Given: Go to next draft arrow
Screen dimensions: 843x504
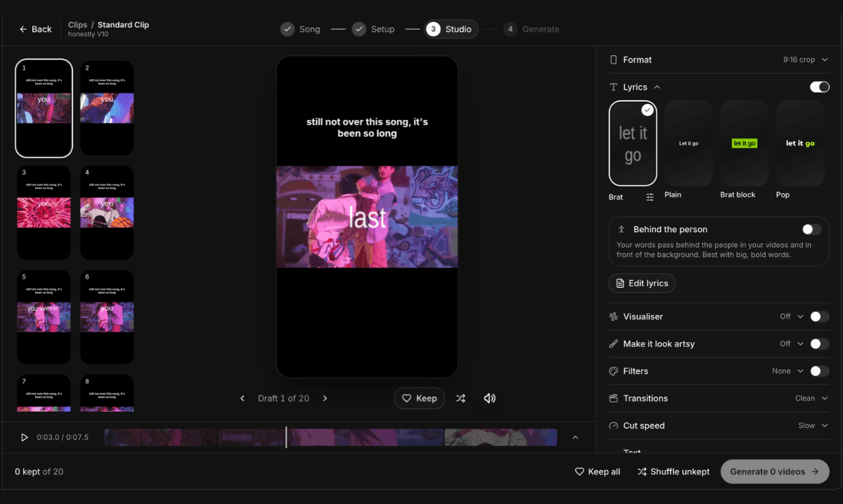Looking at the screenshot, I should [325, 399].
